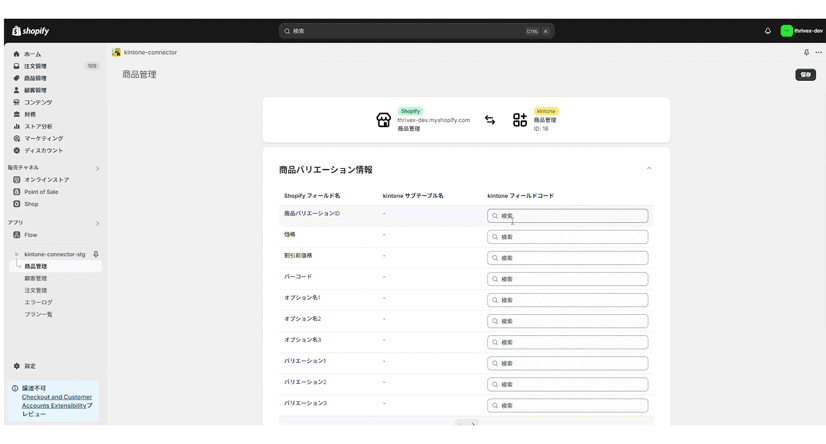Click the 価格 kintone field code search box
The width and height of the screenshot is (826, 444).
(567, 237)
